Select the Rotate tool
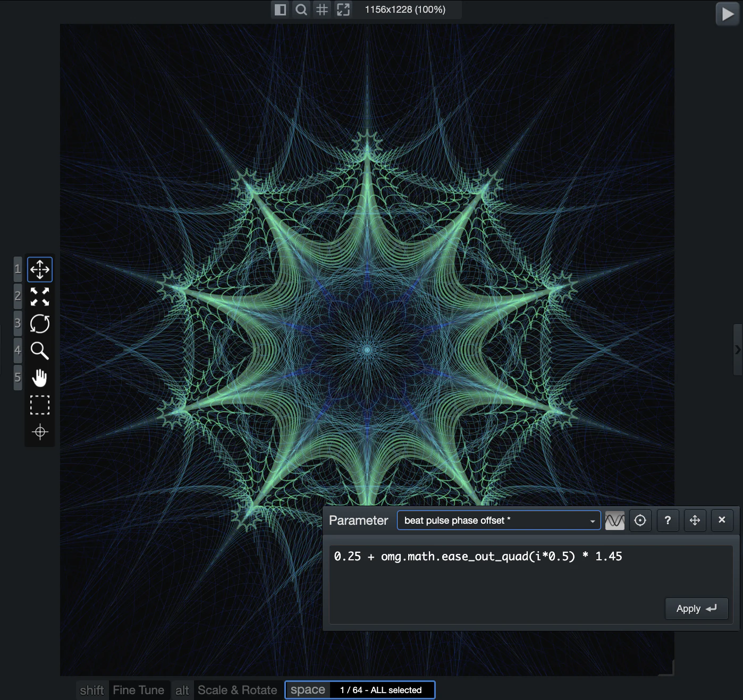 pos(40,323)
